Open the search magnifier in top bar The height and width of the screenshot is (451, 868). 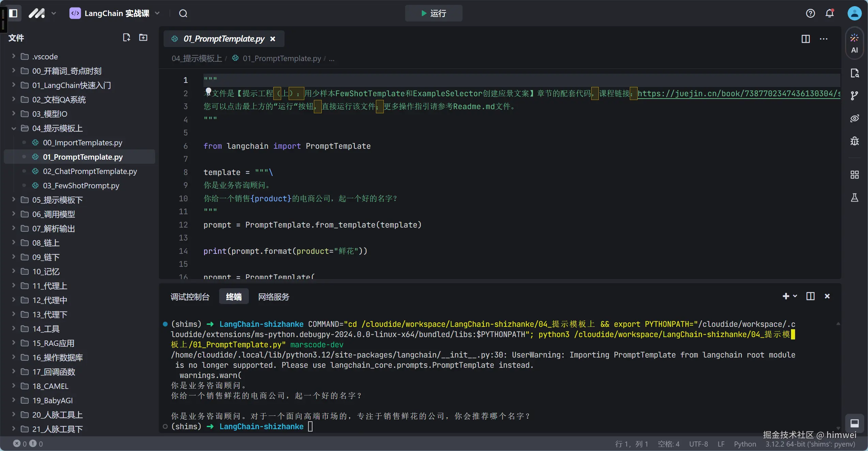pos(183,14)
